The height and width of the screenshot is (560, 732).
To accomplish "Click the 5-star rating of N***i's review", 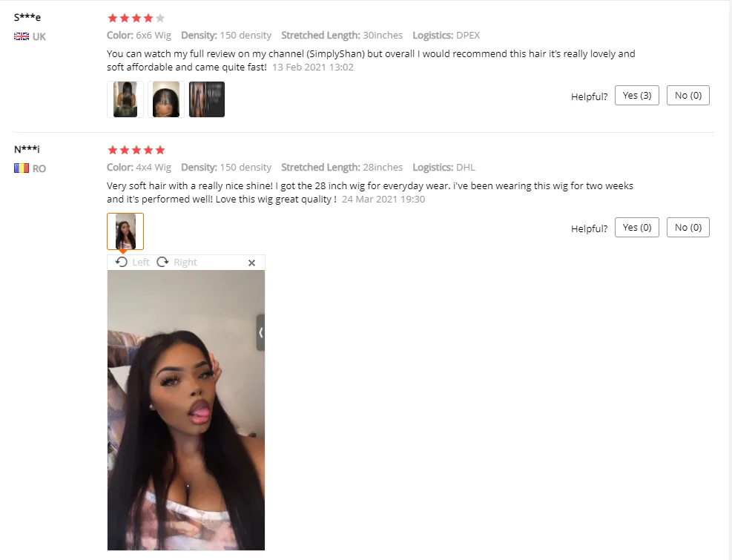I will [x=136, y=150].
